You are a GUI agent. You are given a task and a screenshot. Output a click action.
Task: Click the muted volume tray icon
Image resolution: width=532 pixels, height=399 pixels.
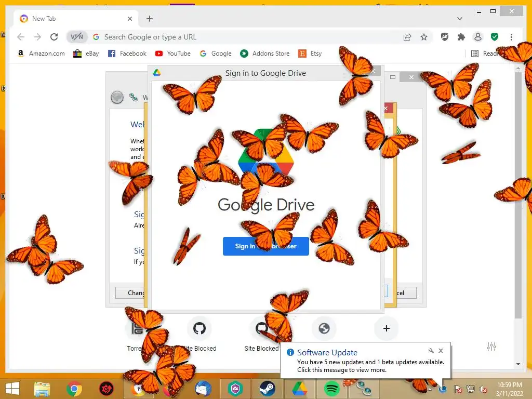tap(483, 389)
